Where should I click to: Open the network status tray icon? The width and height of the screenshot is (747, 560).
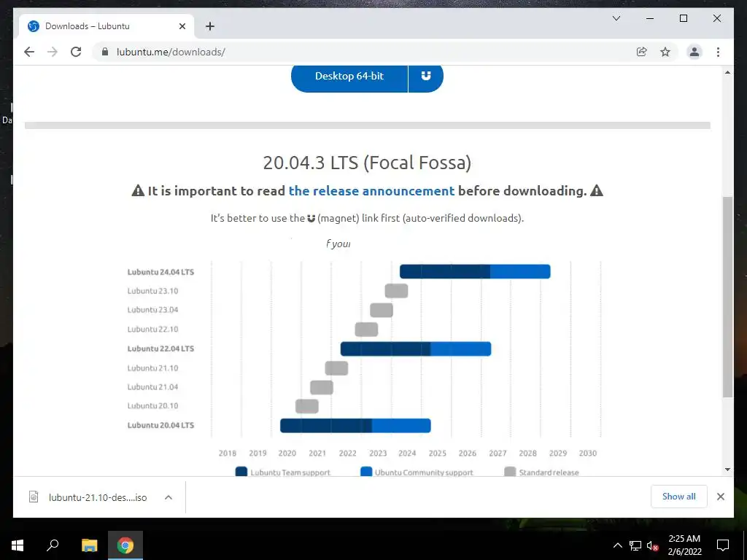635,545
